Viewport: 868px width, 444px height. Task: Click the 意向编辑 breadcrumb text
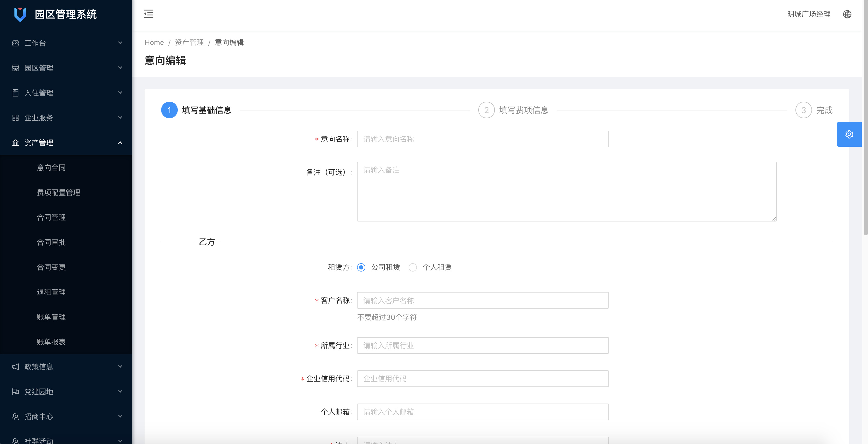(229, 43)
